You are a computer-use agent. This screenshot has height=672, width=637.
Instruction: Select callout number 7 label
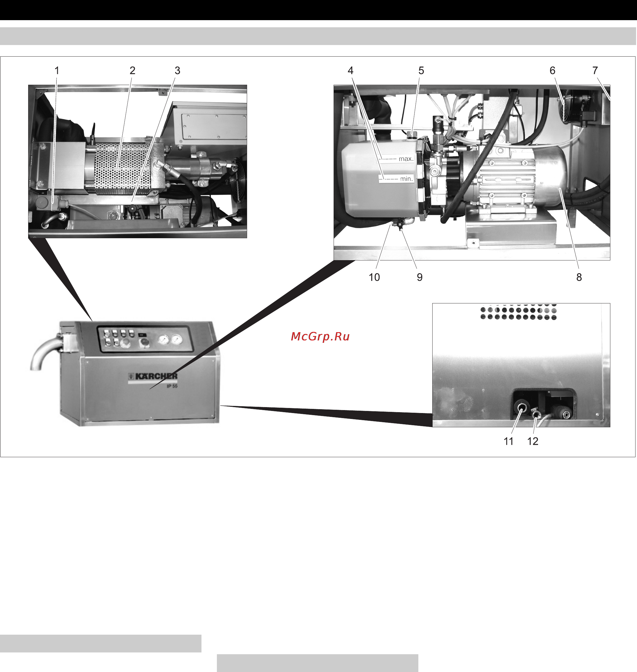[x=595, y=70]
